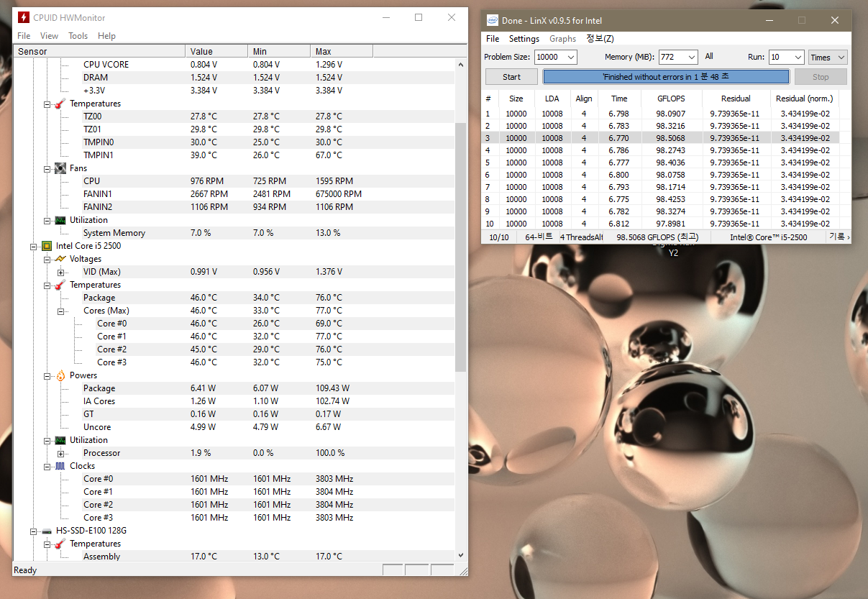Click the HS-SSD-E100 128G drive icon

[47, 531]
